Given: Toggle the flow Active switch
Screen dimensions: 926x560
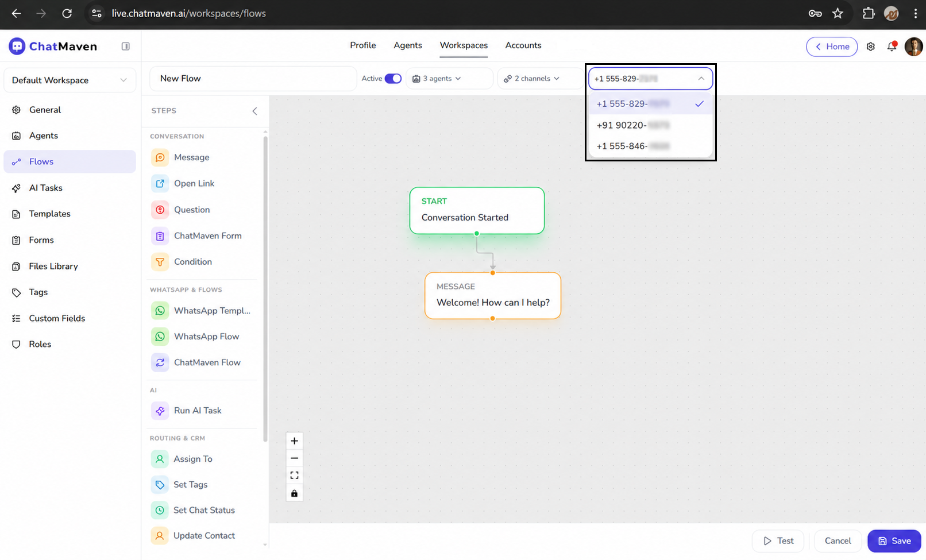Looking at the screenshot, I should (x=393, y=79).
